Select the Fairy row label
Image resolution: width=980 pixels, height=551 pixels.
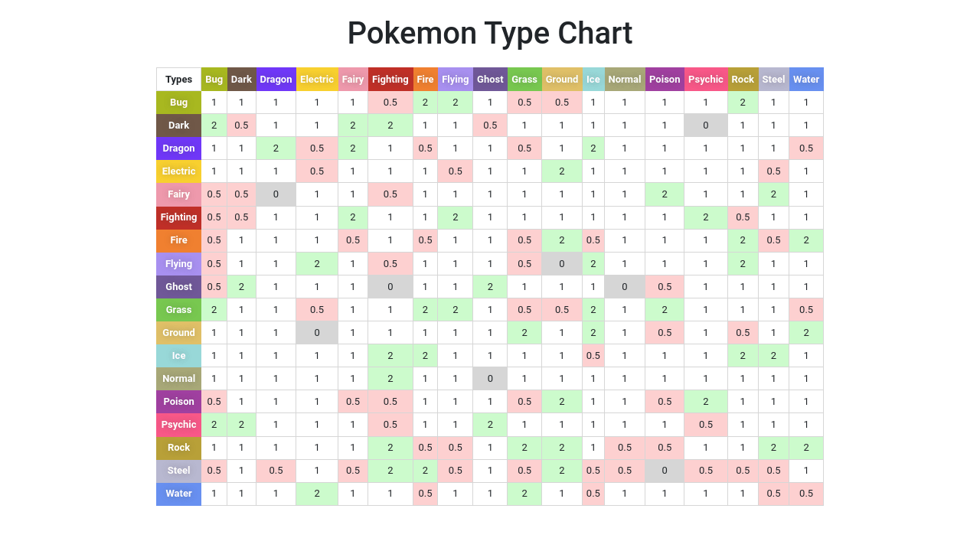coord(179,194)
